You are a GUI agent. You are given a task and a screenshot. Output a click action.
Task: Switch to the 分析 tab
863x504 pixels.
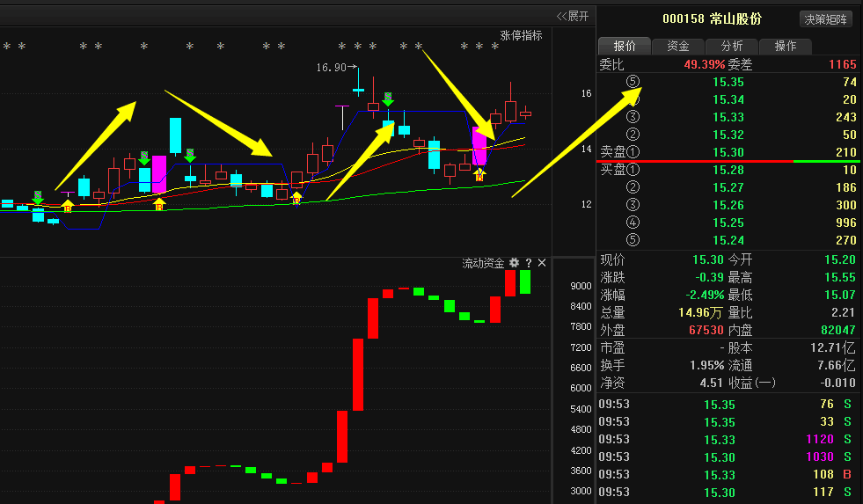(x=731, y=46)
